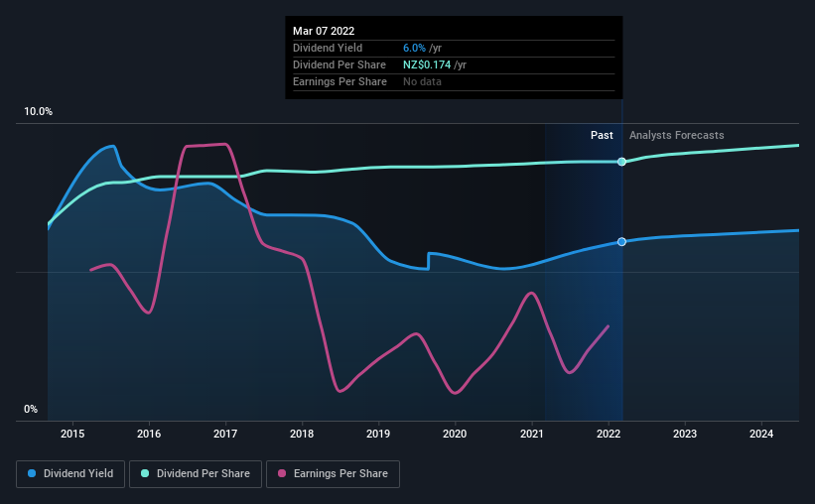The height and width of the screenshot is (504, 815).
Task: Click the tooltip Dividend Yield row label
Action: click(x=328, y=48)
